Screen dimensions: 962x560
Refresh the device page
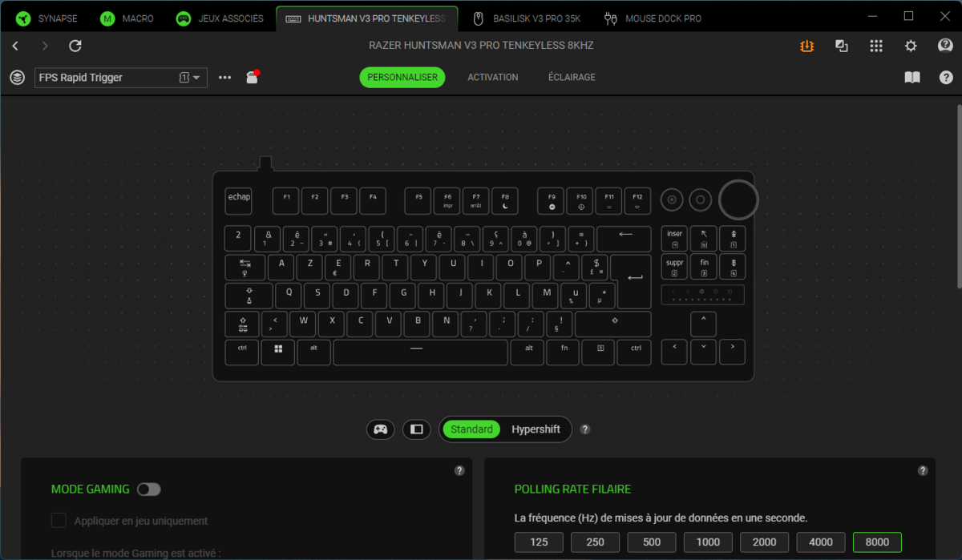pyautogui.click(x=75, y=46)
